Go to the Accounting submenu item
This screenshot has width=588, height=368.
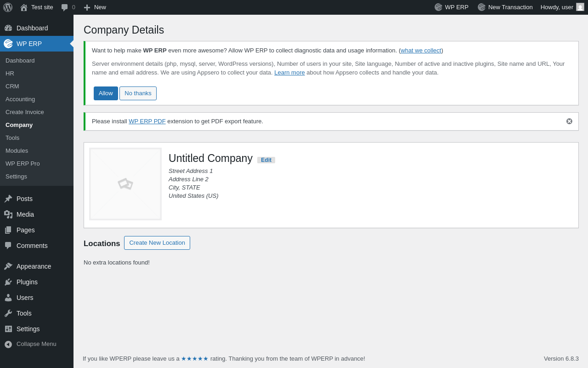coord(20,99)
